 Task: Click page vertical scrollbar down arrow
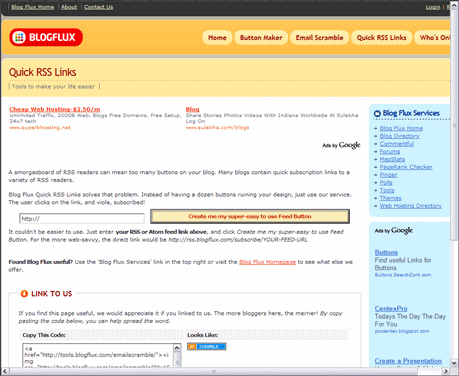click(454, 363)
